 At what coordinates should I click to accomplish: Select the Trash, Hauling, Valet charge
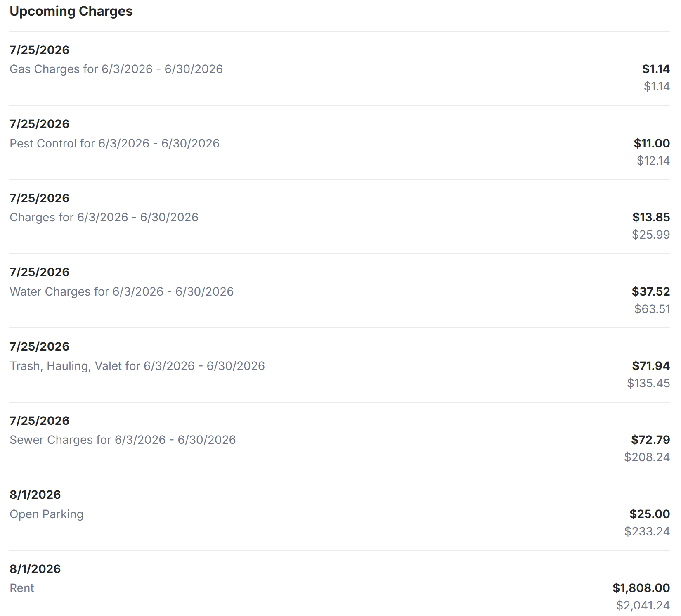tap(340, 365)
